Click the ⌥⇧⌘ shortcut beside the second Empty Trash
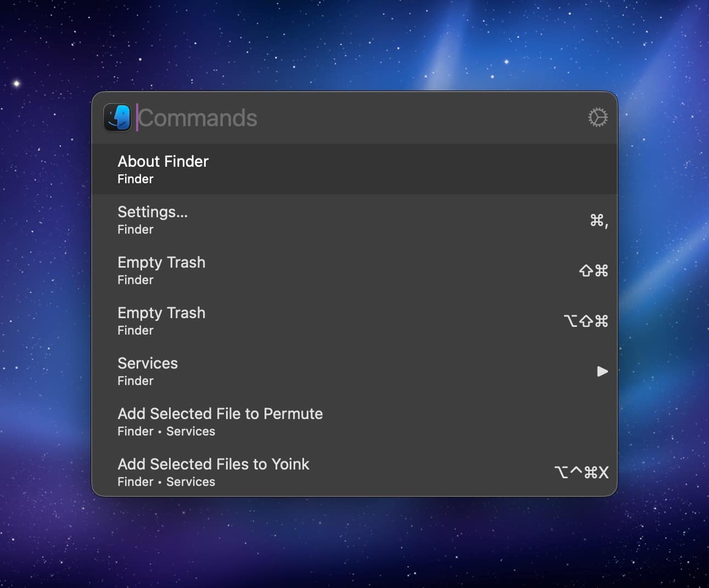709x588 pixels. (x=587, y=321)
